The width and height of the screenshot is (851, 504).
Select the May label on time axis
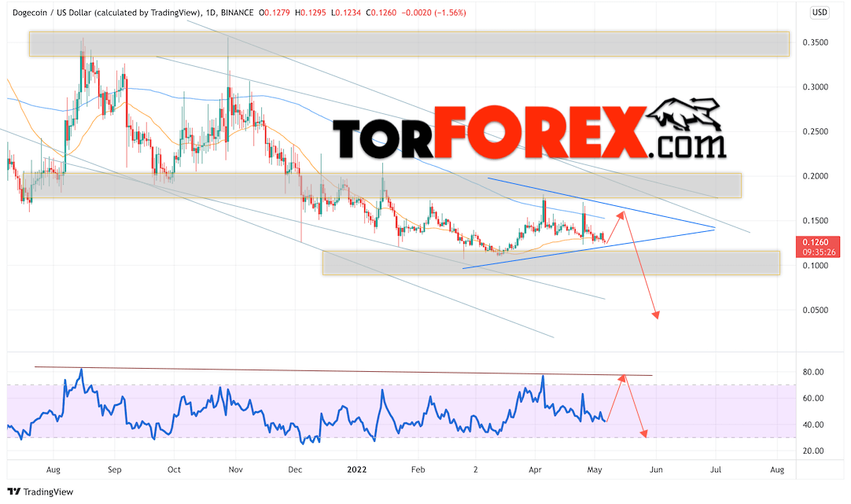point(595,469)
